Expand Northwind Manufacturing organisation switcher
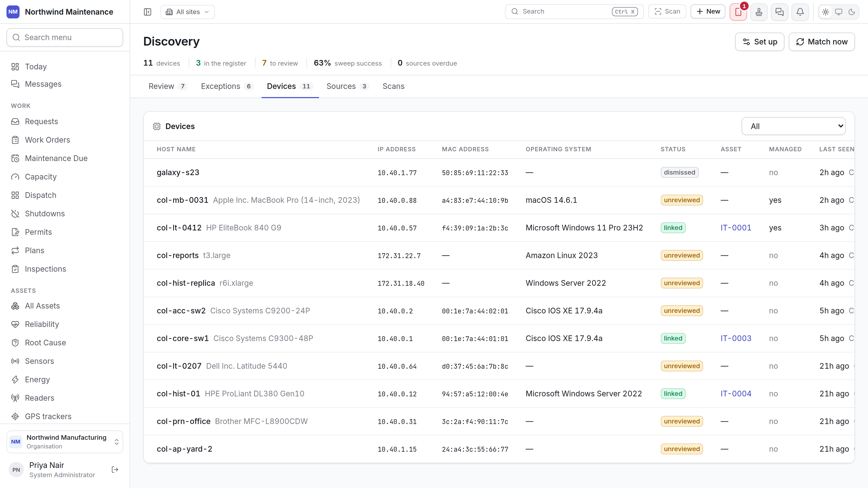868x488 pixels. click(65, 442)
